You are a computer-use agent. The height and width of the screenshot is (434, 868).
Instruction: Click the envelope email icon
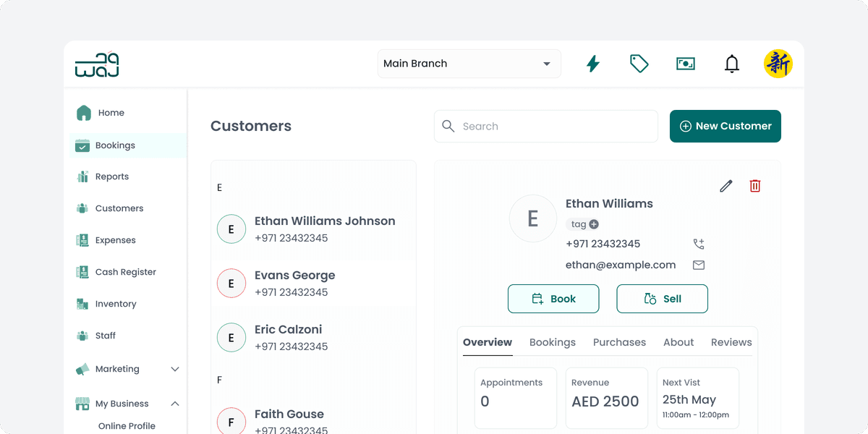point(698,265)
